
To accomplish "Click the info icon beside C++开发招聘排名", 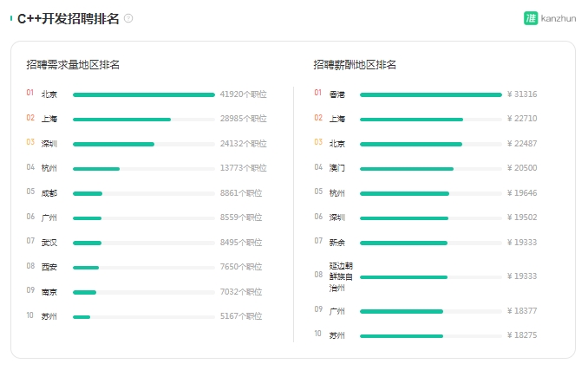I will 129,18.
